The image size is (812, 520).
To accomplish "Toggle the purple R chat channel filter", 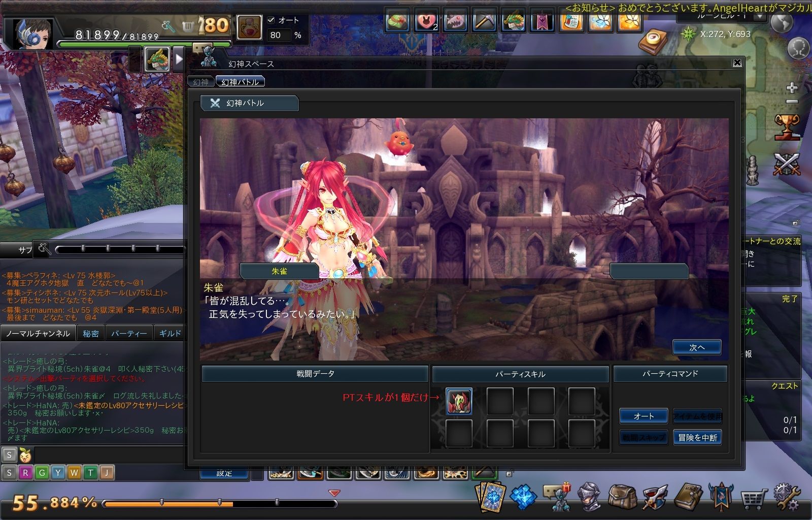I will pos(25,473).
